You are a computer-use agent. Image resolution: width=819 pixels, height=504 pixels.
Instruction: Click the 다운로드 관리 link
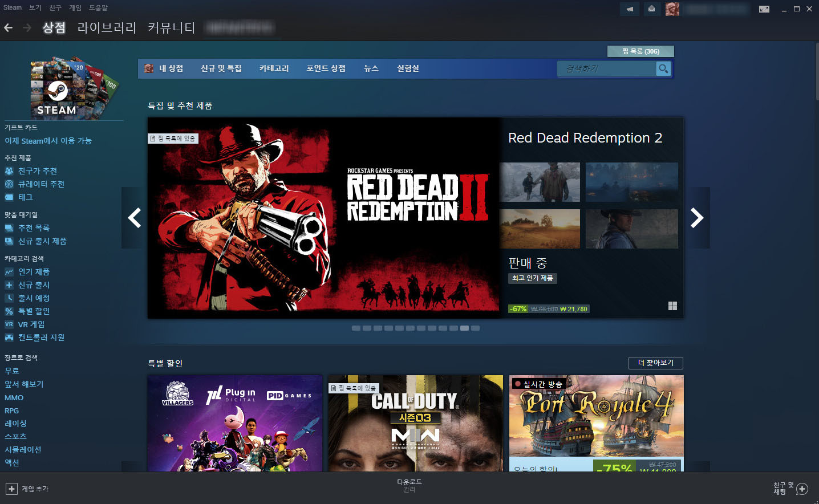tap(410, 486)
